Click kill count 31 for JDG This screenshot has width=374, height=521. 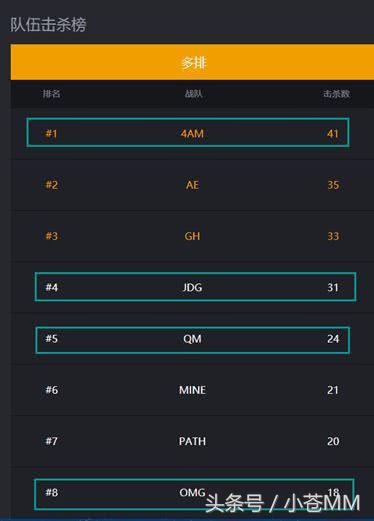(333, 287)
